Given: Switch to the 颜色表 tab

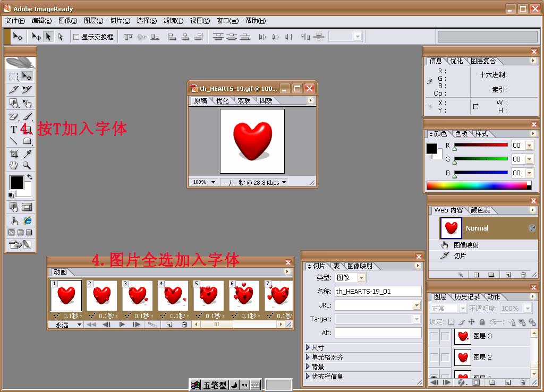Looking at the screenshot, I should (x=480, y=210).
